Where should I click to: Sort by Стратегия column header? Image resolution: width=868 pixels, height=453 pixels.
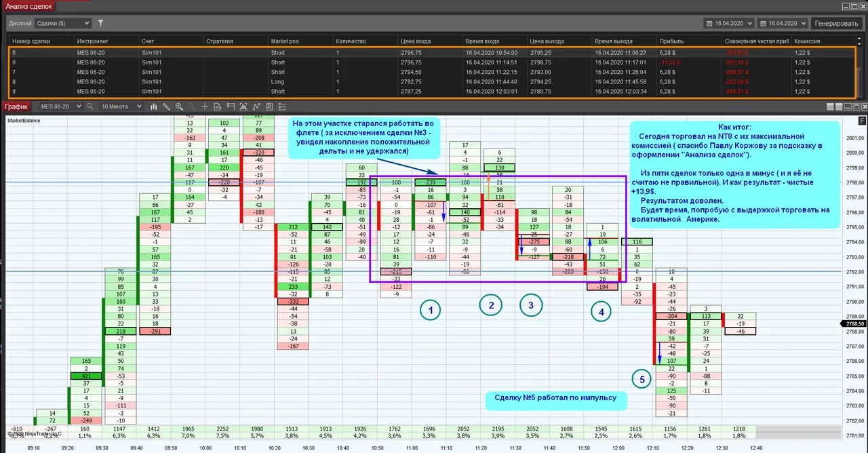(235, 41)
